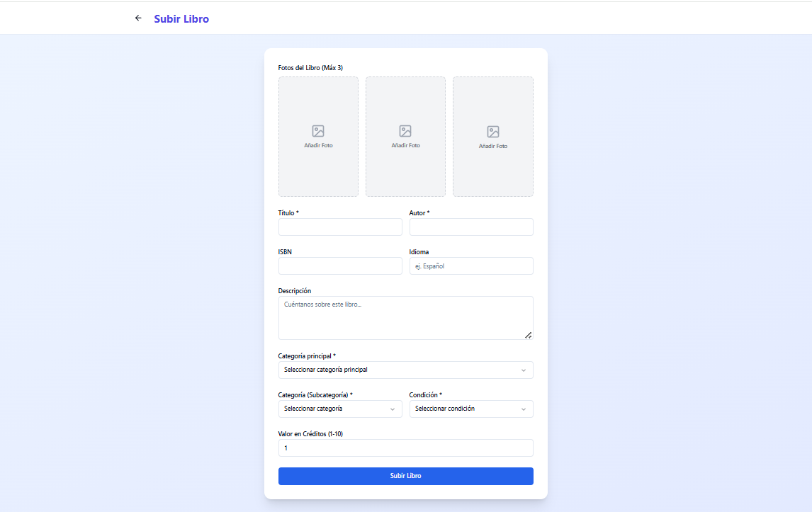Expand the Seleccionar categoría subcategory dropdown
Screen dimensions: 812x512
(x=340, y=409)
